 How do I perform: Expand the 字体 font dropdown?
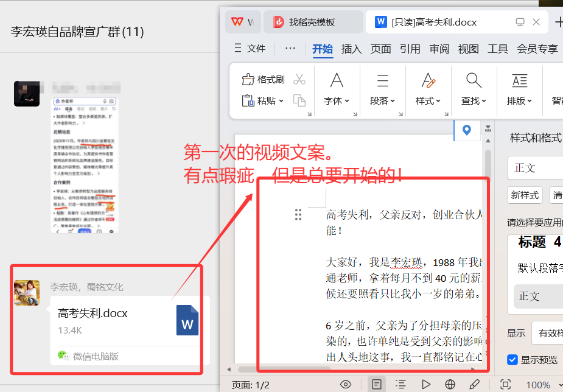337,101
